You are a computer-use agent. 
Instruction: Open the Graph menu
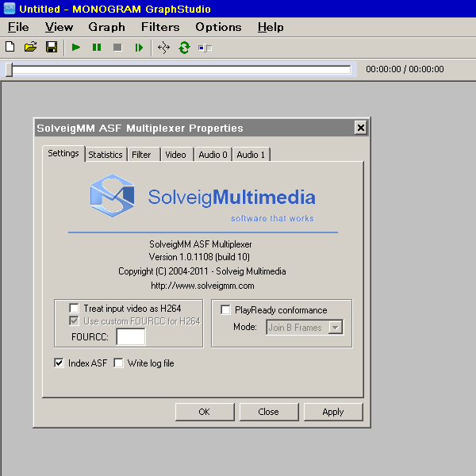point(106,27)
